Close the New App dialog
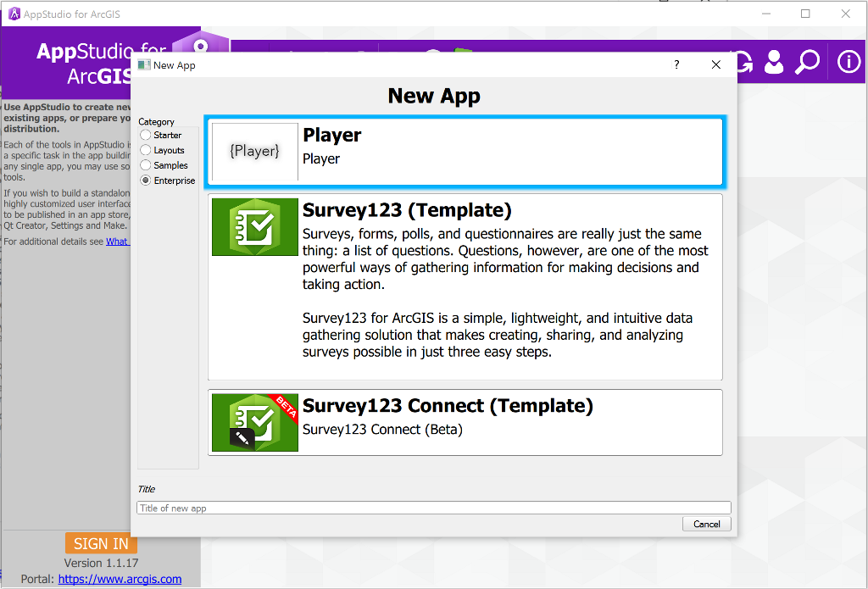This screenshot has height=589, width=868. [x=715, y=64]
